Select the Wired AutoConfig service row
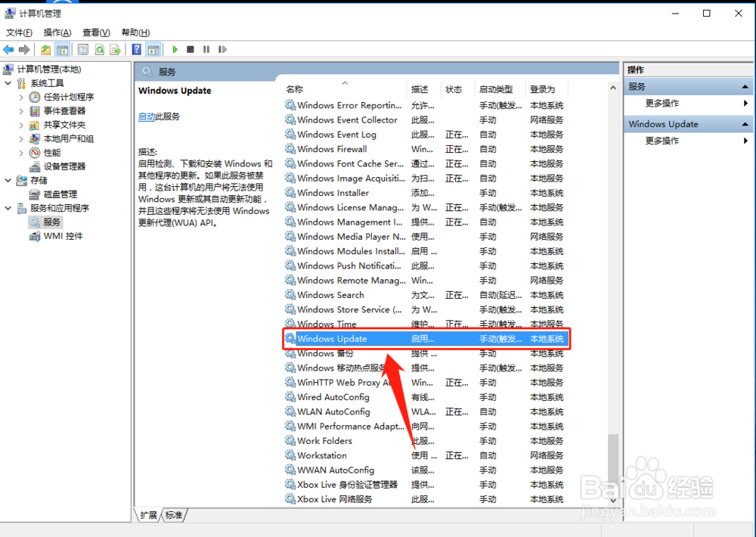This screenshot has height=537, width=756. coord(426,397)
